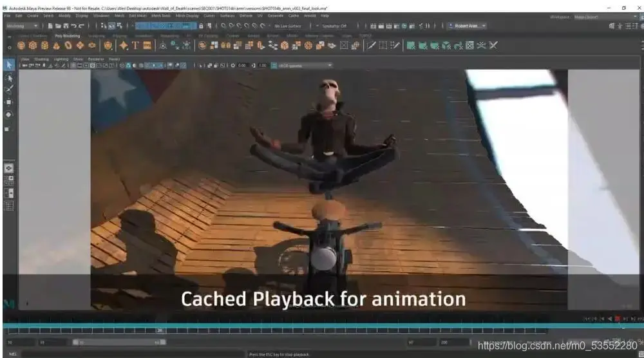
Task: Click the polygon disc shelf icon
Action: [92, 46]
